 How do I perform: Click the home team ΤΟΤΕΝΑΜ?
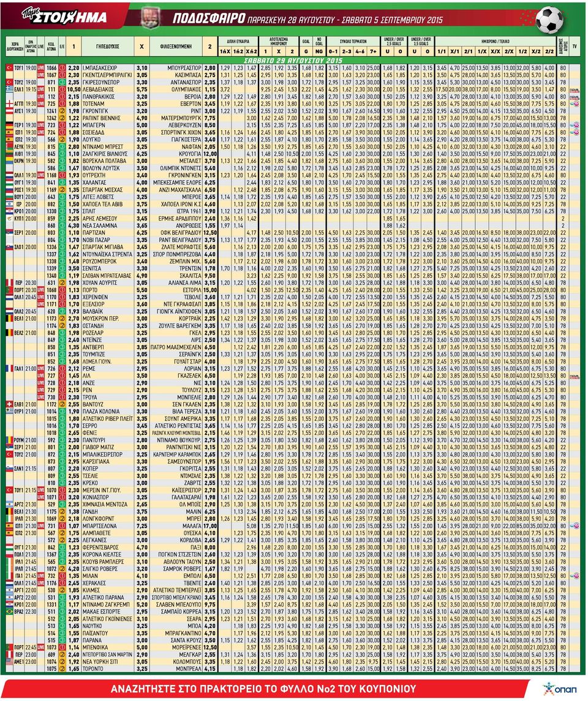point(92,104)
